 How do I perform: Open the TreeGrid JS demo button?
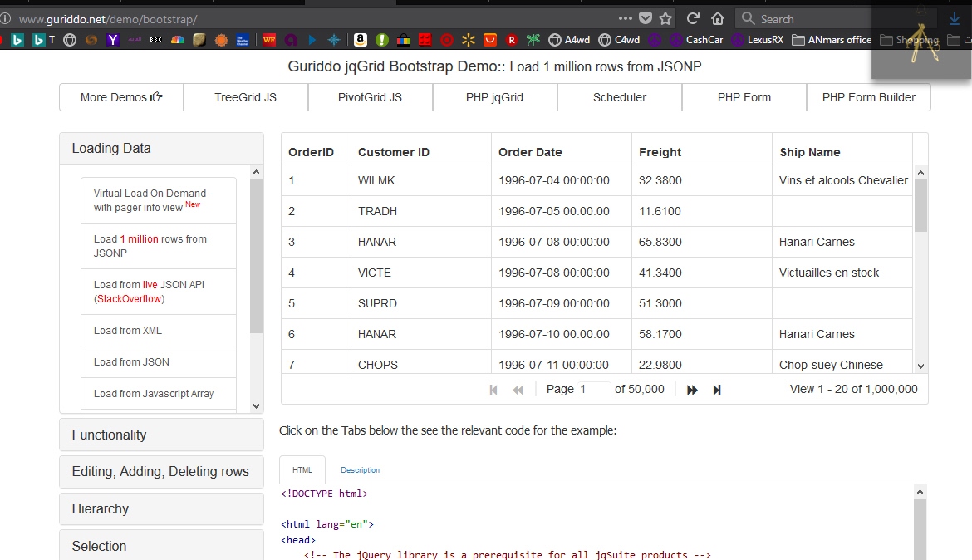click(x=245, y=97)
